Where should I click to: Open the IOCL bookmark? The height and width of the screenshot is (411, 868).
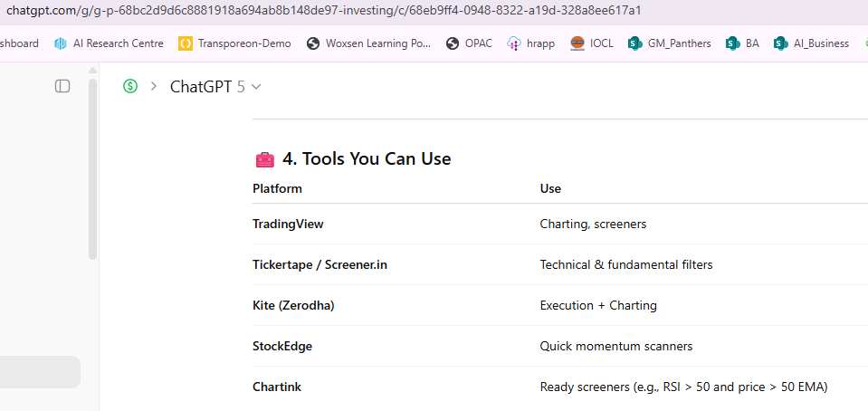pos(592,43)
